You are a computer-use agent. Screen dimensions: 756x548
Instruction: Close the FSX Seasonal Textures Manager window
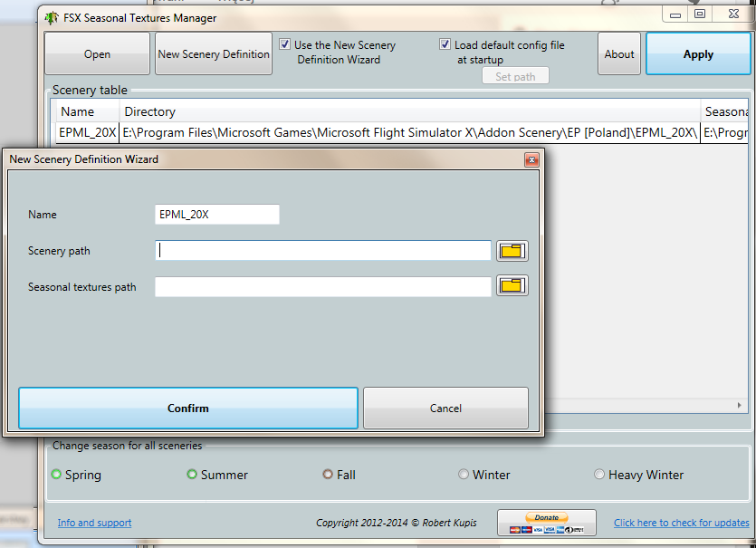click(x=733, y=14)
